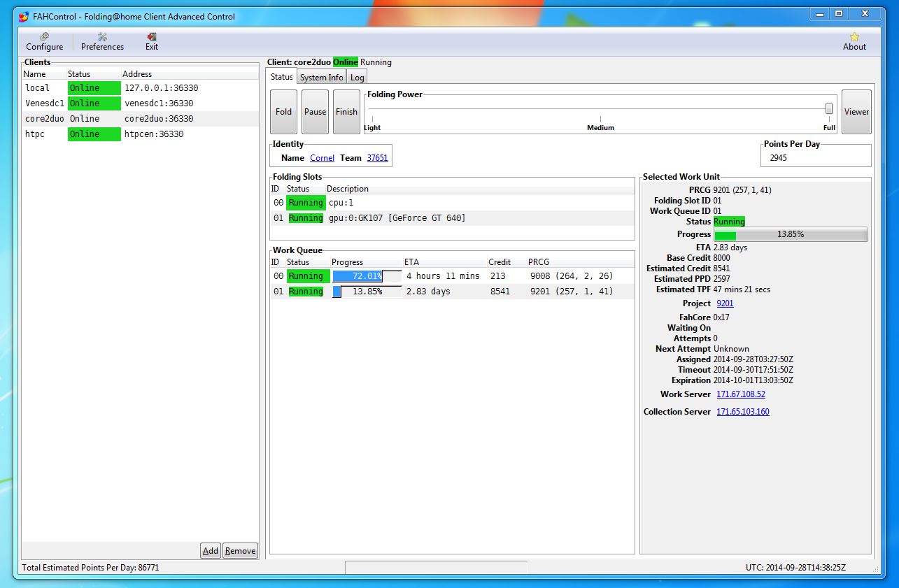Switch to the System Info tab
Image resolution: width=899 pixels, height=588 pixels.
tap(322, 78)
